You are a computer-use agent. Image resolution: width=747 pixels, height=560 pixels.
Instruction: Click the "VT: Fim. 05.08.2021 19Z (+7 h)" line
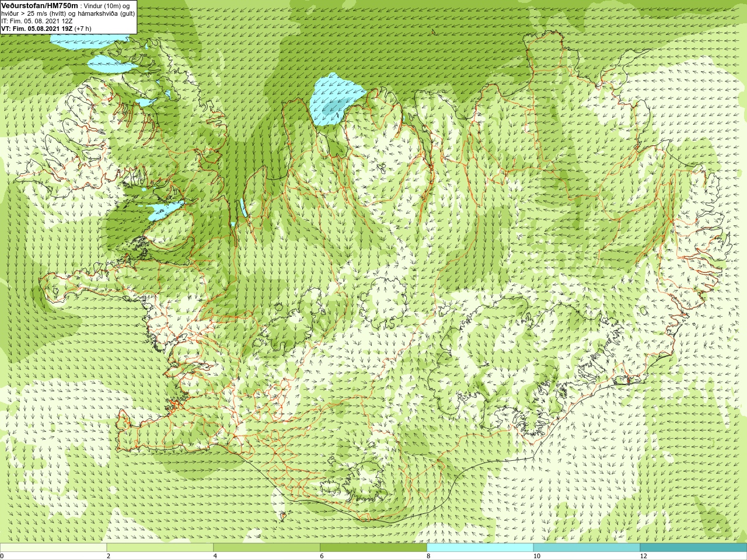pyautogui.click(x=46, y=29)
